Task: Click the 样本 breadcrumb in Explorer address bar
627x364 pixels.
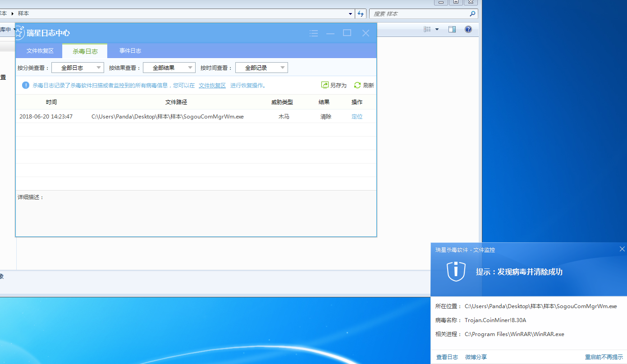Action: tap(23, 14)
